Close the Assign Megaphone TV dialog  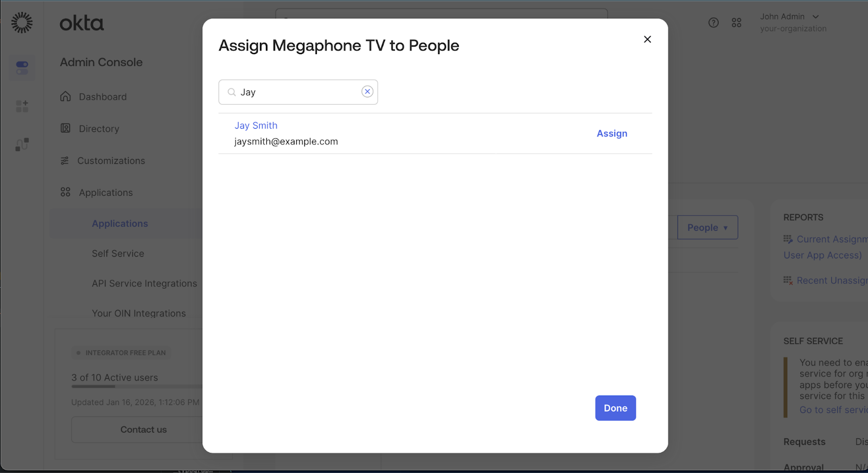647,39
